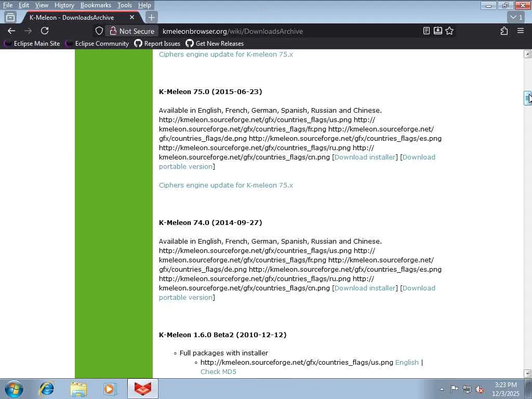
Task: Go back to previous page
Action: pyautogui.click(x=11, y=31)
